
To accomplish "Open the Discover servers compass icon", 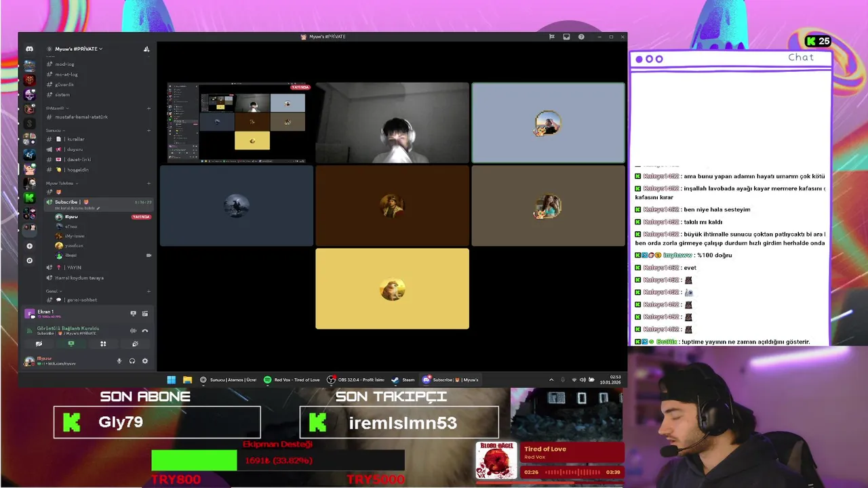I will tap(29, 260).
